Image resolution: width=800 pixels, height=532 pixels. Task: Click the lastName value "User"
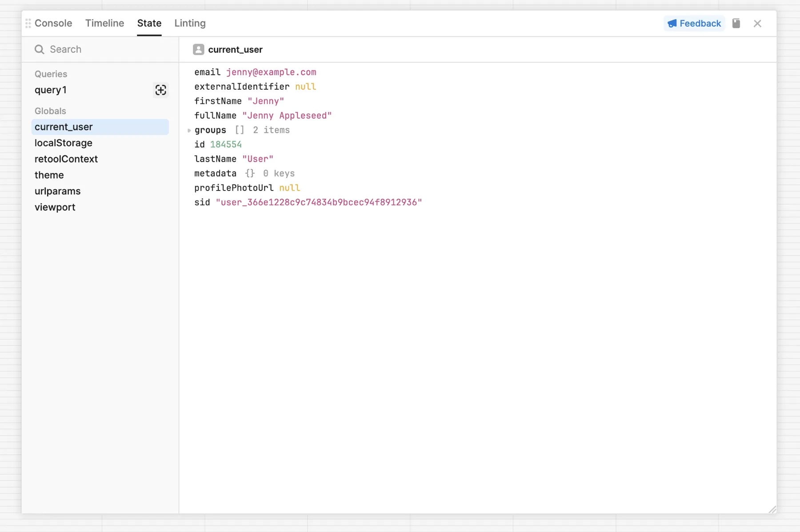[x=258, y=159]
